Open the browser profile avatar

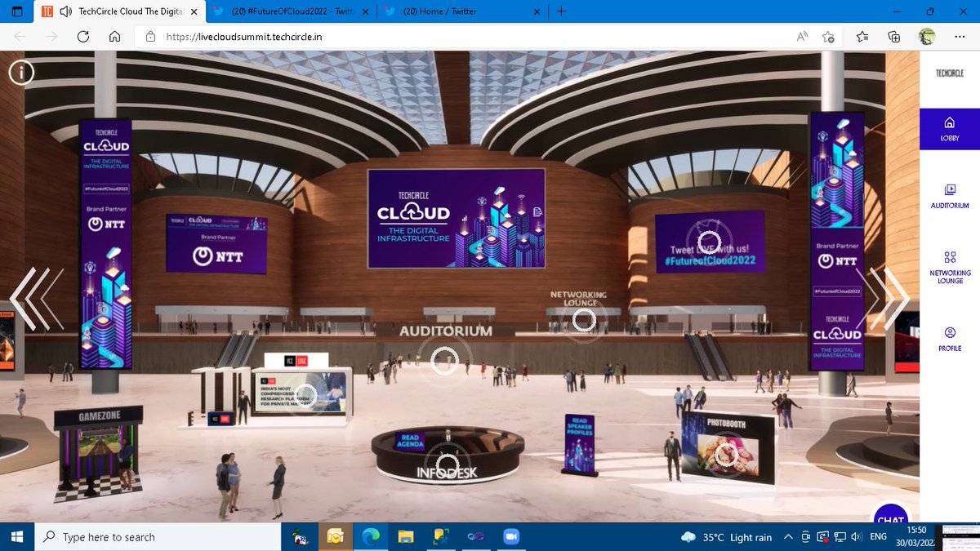[927, 37]
